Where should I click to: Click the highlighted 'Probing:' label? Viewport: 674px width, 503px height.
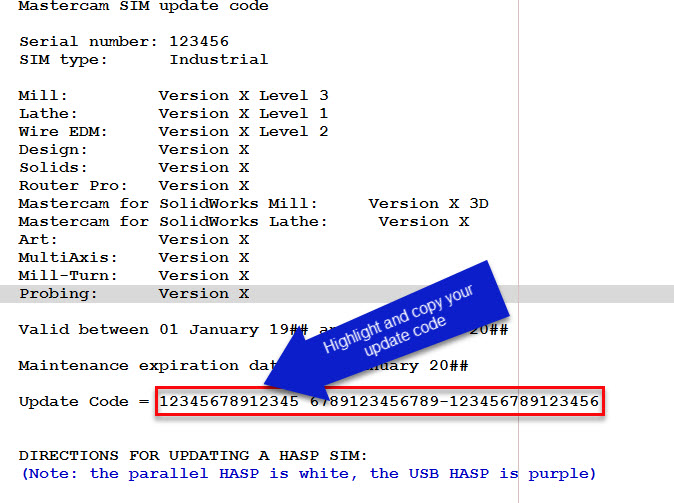click(x=58, y=294)
